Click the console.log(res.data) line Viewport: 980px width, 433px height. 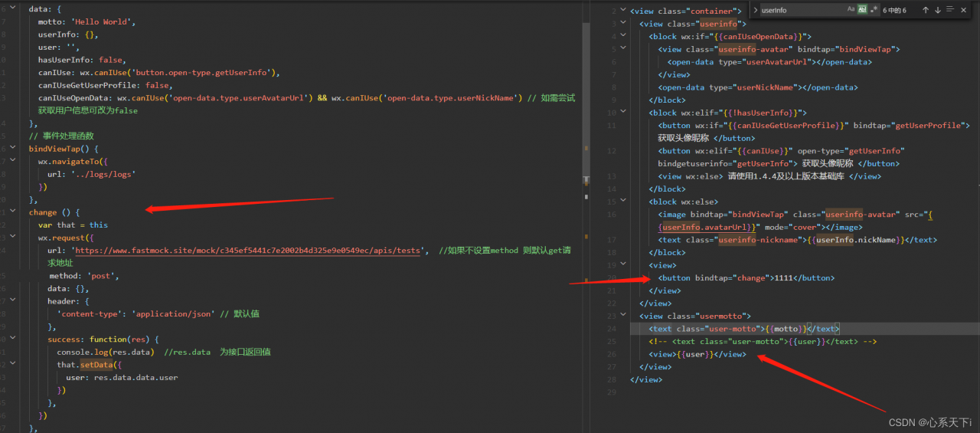164,353
